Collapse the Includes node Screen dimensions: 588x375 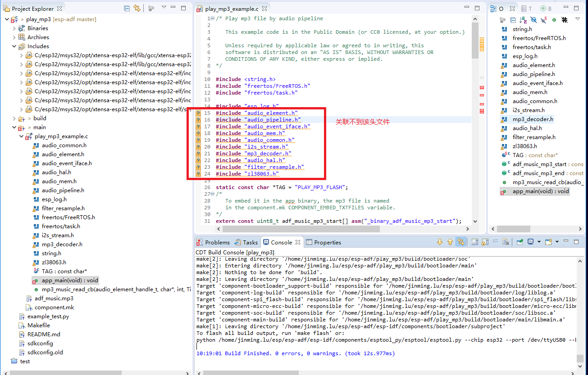[x=14, y=46]
